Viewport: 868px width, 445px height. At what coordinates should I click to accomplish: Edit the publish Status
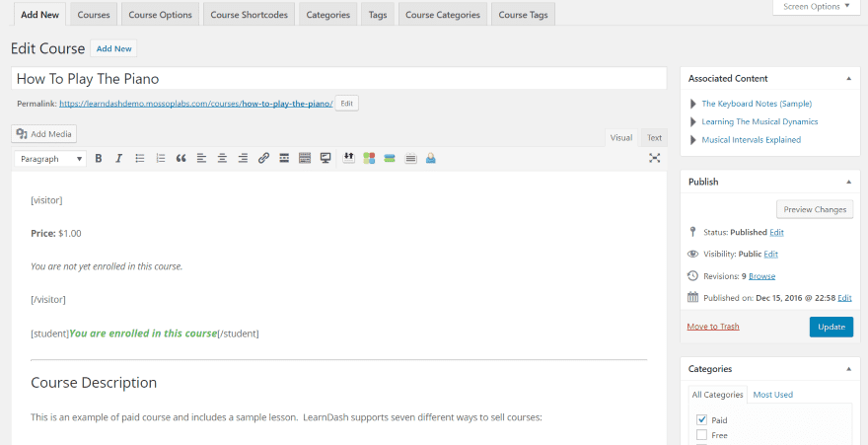pyautogui.click(x=776, y=233)
